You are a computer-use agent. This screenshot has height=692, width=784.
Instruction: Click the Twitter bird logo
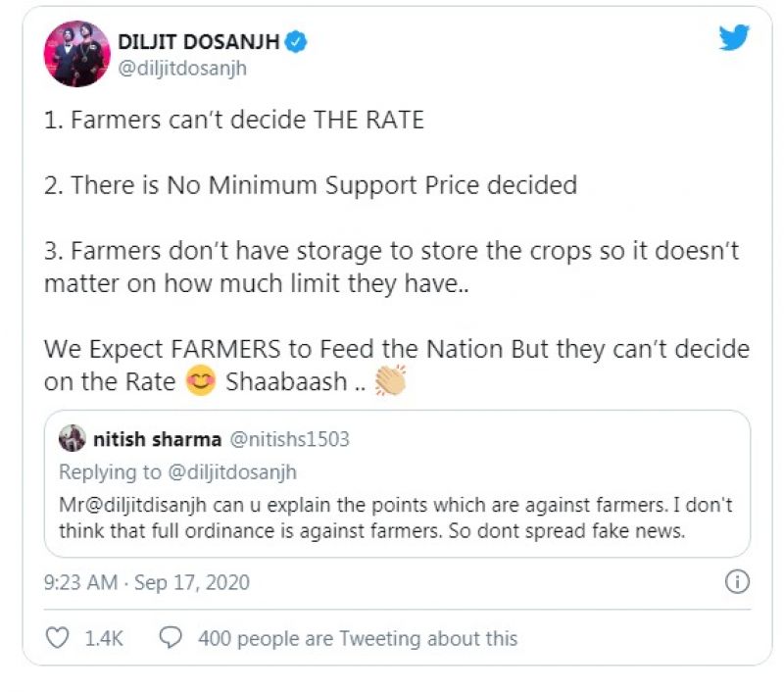point(733,38)
